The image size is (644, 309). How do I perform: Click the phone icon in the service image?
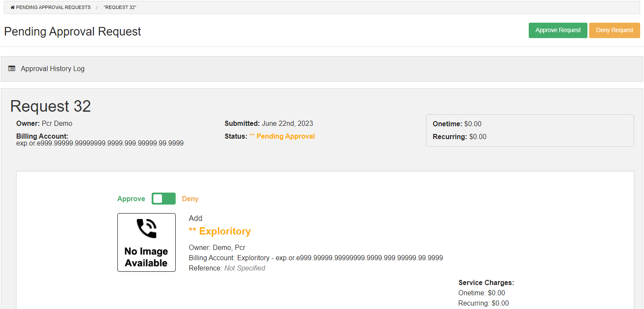coord(147,229)
